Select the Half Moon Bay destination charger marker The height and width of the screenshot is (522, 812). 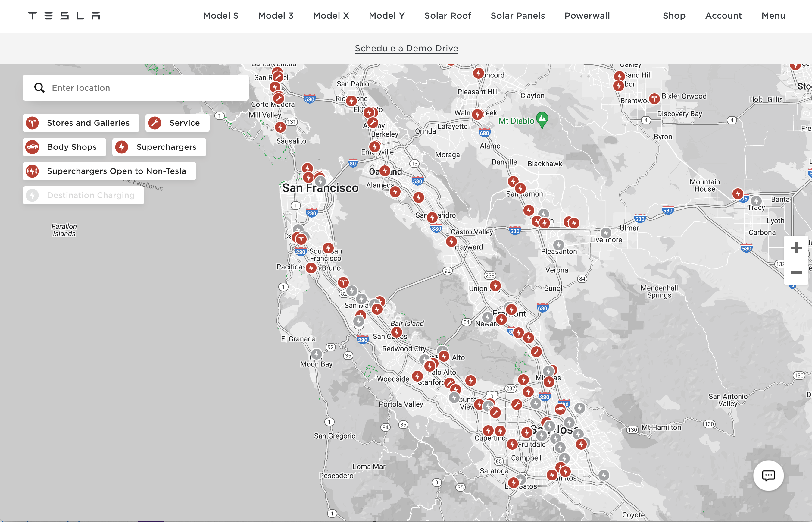[x=317, y=354]
